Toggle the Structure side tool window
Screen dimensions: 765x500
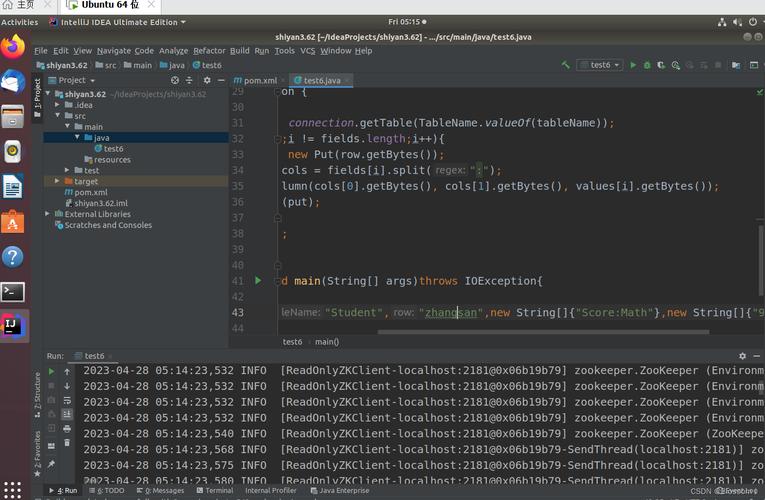(x=37, y=394)
